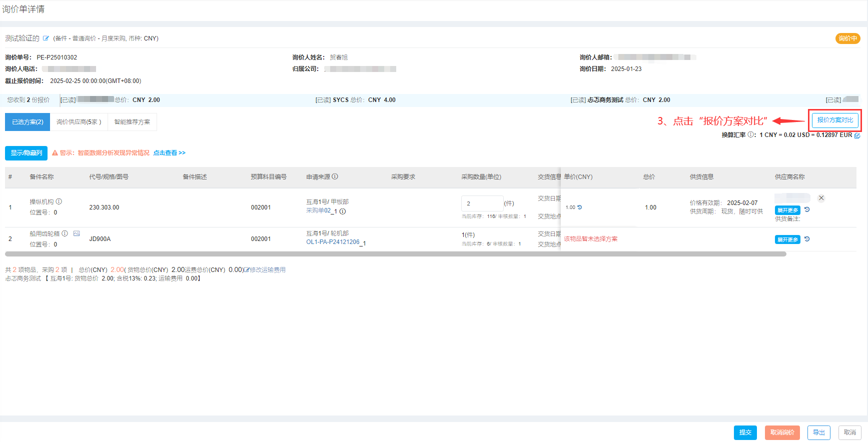Click history icon beside 展开更多 in row 1

click(x=807, y=209)
